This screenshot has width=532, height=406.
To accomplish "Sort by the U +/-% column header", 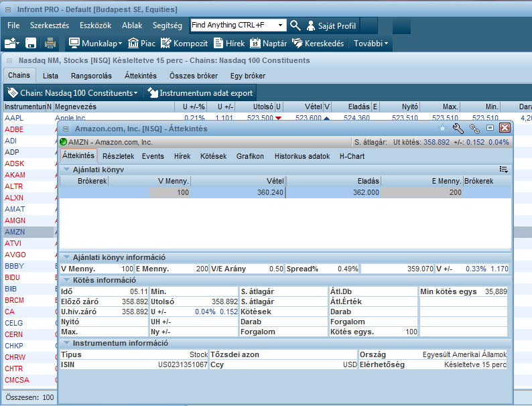I will (x=191, y=107).
